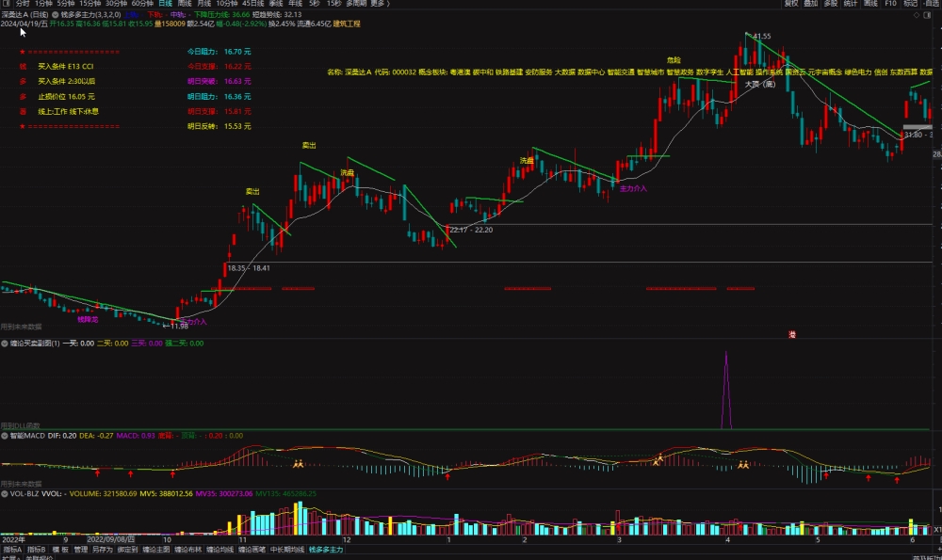Select the 10分钟 period

227,4
